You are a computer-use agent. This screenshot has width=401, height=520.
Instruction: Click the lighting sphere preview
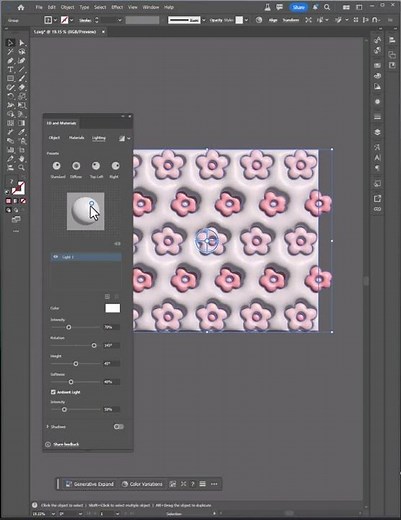(x=86, y=211)
